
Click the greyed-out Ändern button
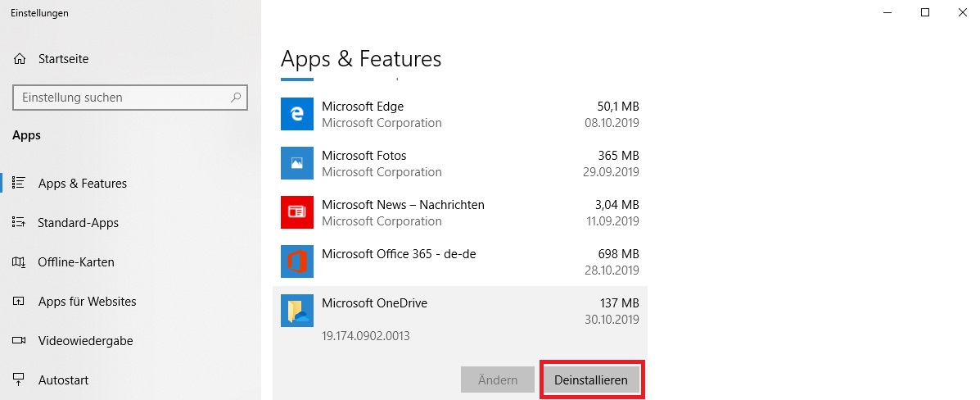[x=498, y=380]
